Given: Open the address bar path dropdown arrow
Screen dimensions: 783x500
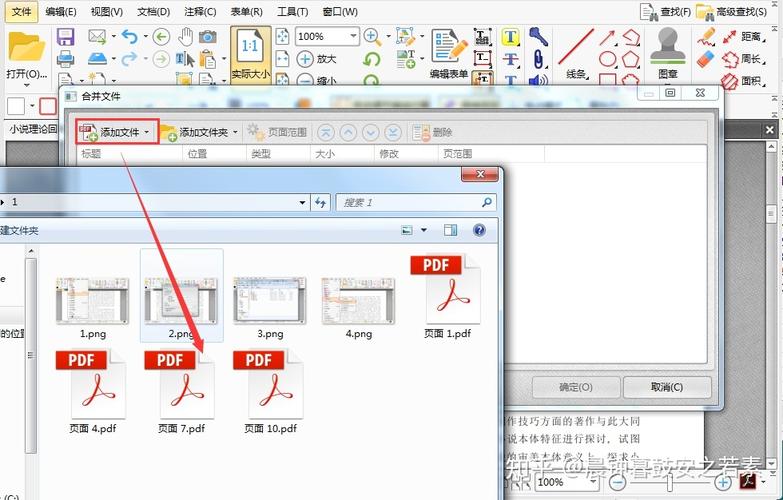Looking at the screenshot, I should tap(302, 202).
